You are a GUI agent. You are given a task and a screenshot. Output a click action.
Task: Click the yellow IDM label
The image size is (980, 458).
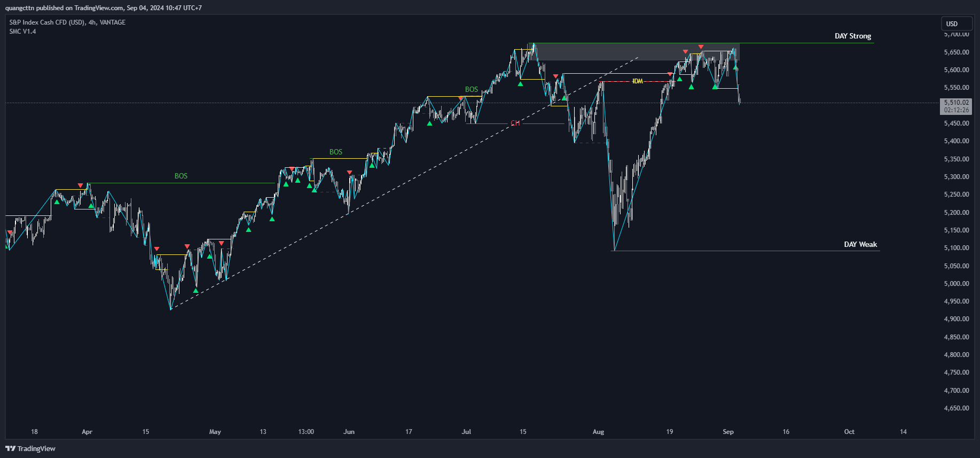(637, 81)
